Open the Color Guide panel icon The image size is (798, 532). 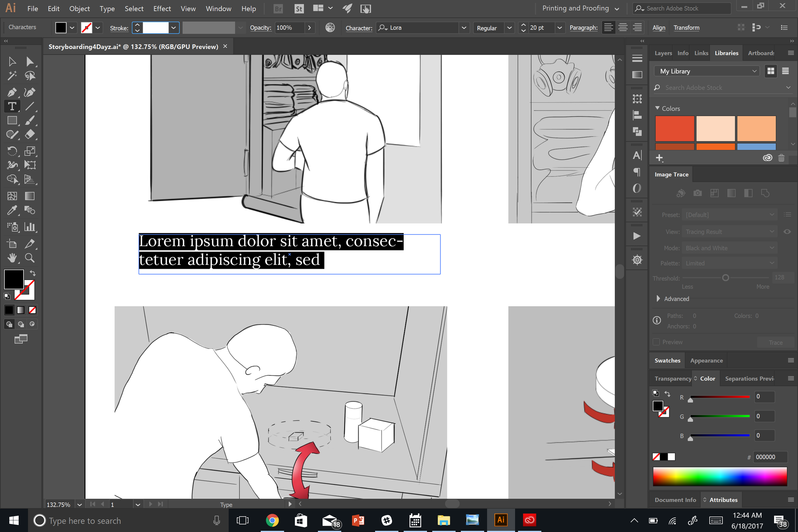point(330,28)
